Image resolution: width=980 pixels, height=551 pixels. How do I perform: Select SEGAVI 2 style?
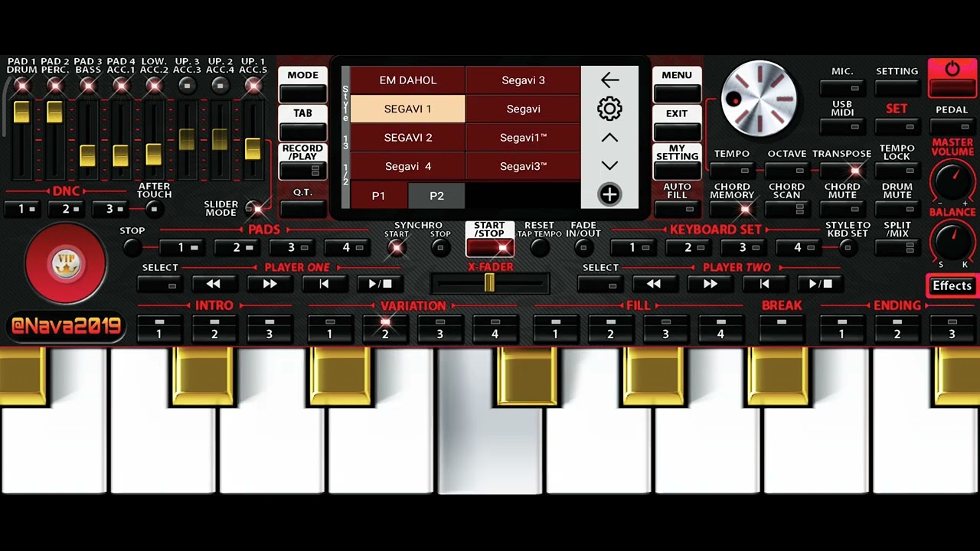tap(407, 138)
